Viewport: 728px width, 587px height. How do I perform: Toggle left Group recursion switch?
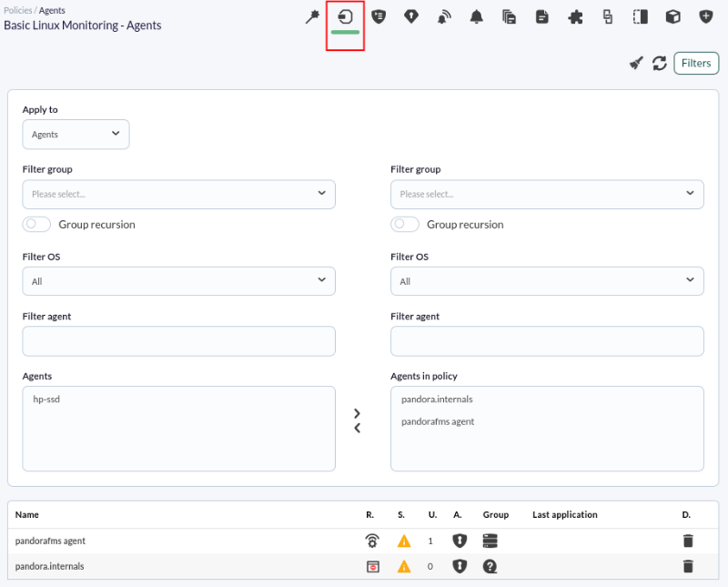[x=36, y=224]
